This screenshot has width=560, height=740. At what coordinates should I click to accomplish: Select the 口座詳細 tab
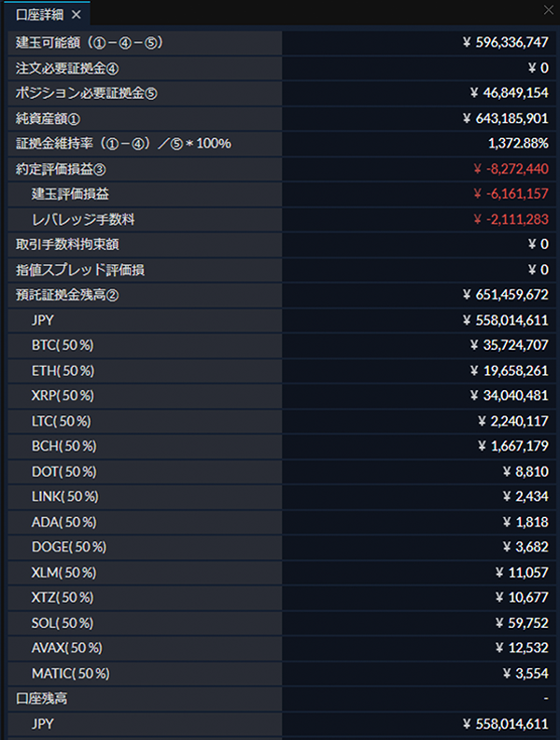(x=39, y=15)
